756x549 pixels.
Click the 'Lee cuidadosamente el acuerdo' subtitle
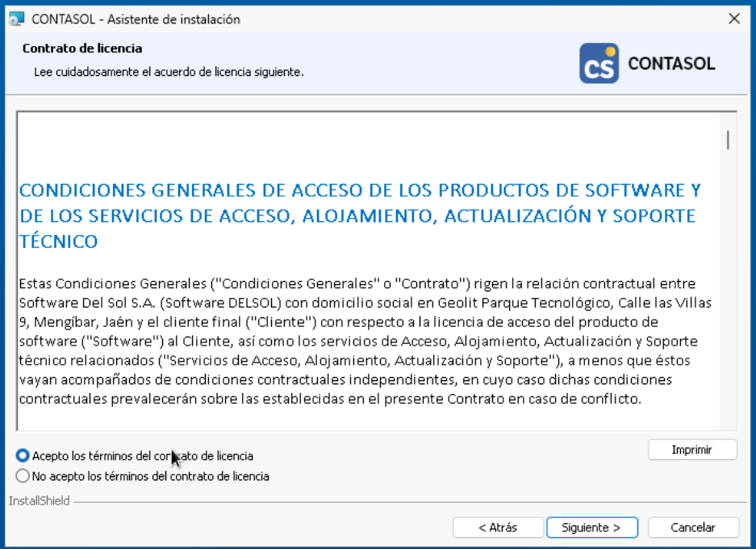pos(169,72)
